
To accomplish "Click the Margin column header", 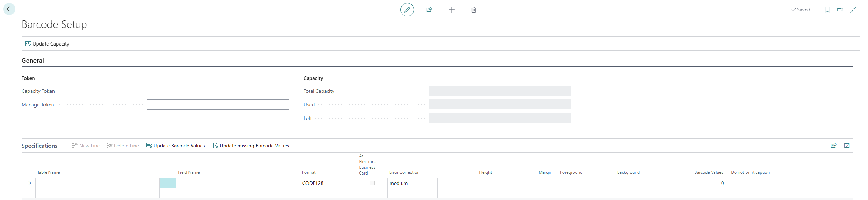I will click(x=545, y=172).
